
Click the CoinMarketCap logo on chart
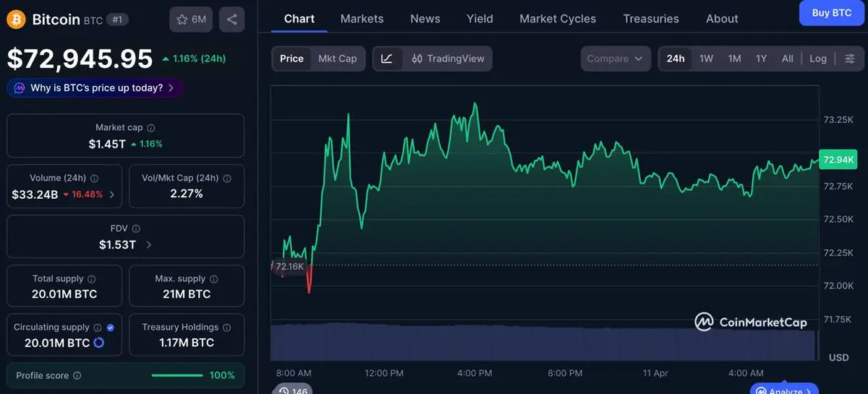(751, 322)
